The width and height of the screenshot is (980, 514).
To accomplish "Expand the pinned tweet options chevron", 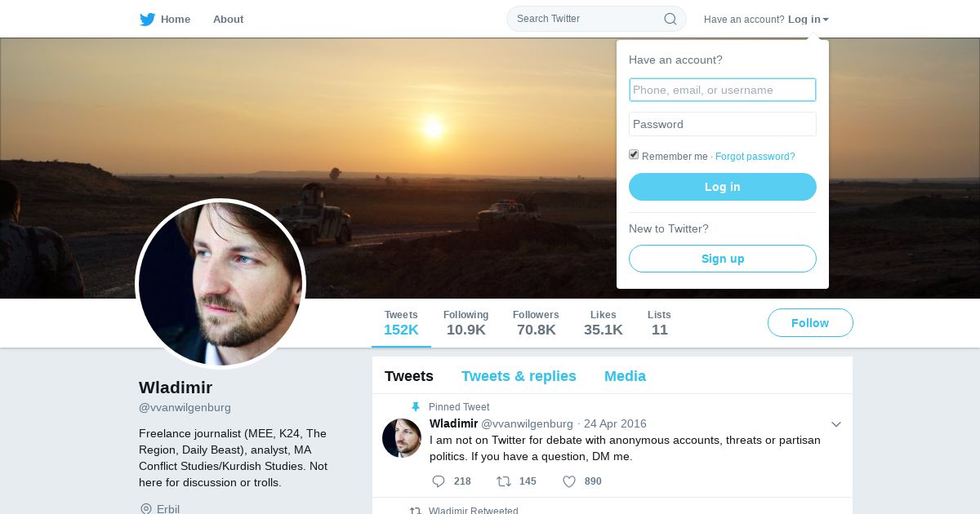I will (835, 424).
